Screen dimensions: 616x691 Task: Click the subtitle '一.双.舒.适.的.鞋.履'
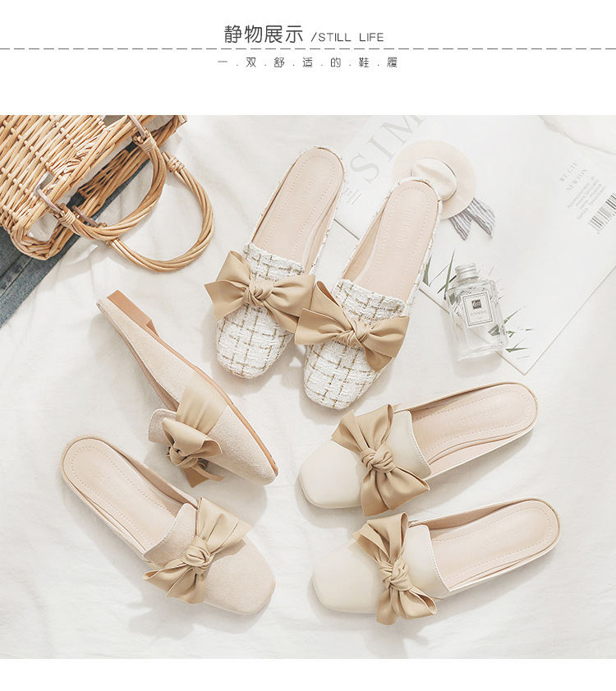(307, 63)
